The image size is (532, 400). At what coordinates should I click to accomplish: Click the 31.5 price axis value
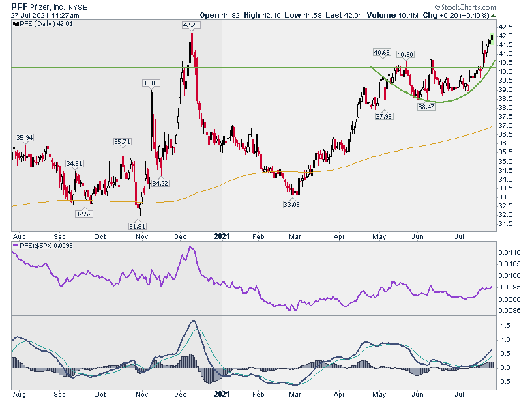click(x=505, y=224)
